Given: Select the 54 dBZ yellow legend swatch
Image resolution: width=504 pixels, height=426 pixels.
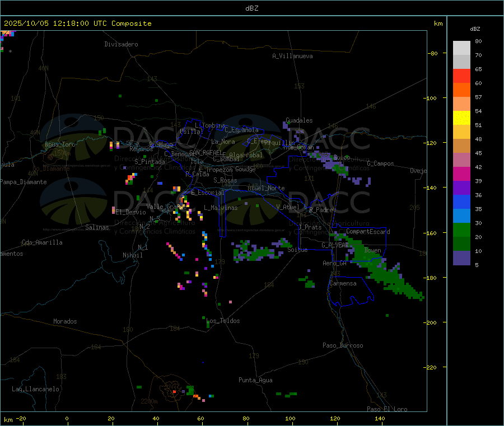Looking at the screenshot, I should click(461, 118).
